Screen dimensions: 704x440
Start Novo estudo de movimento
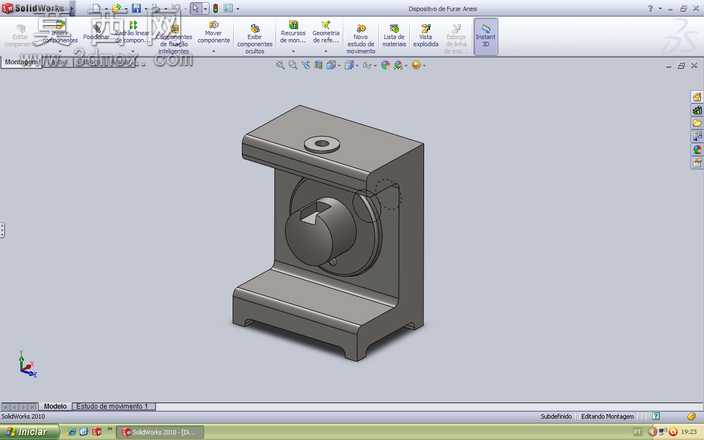[x=361, y=38]
